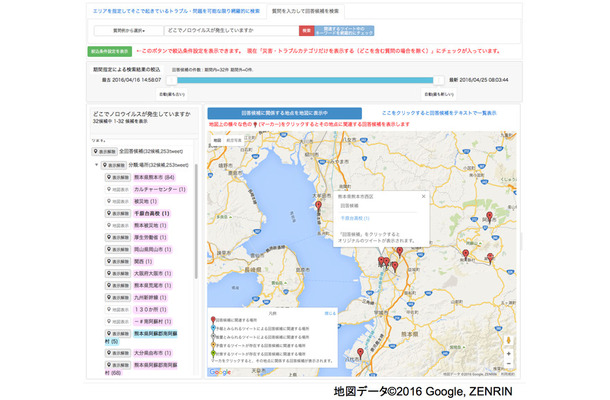Click the red map marker near 大牟田市

point(318,205)
